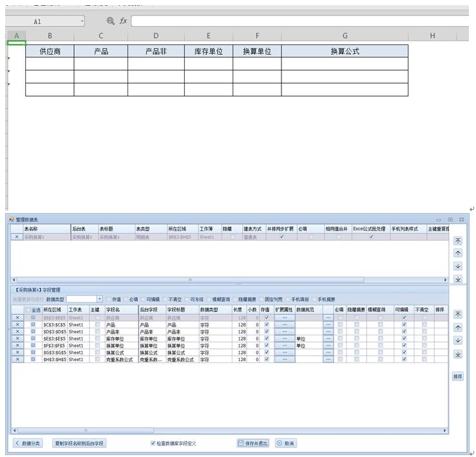The image size is (476, 457).
Task: Click the 表名称 column header in table list
Action: (45, 228)
